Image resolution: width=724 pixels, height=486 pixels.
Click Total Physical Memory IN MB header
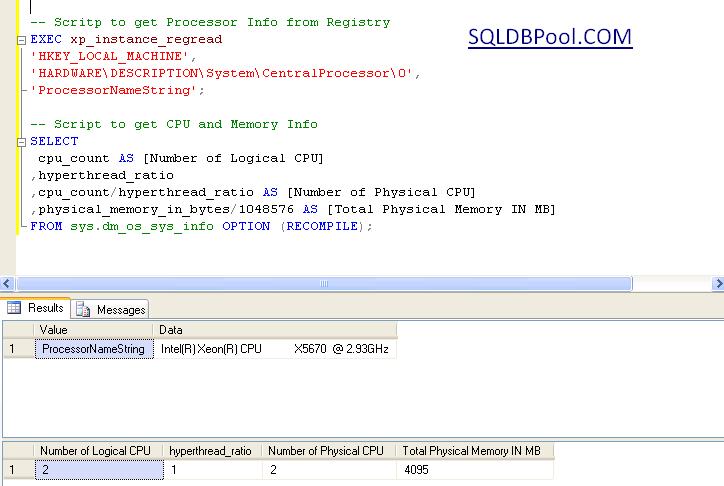tap(474, 451)
